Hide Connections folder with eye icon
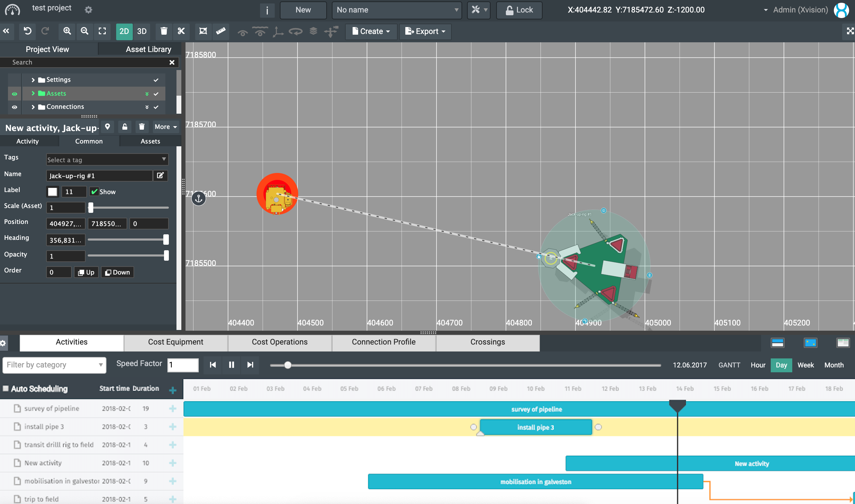Viewport: 855px width, 504px height. tap(14, 107)
